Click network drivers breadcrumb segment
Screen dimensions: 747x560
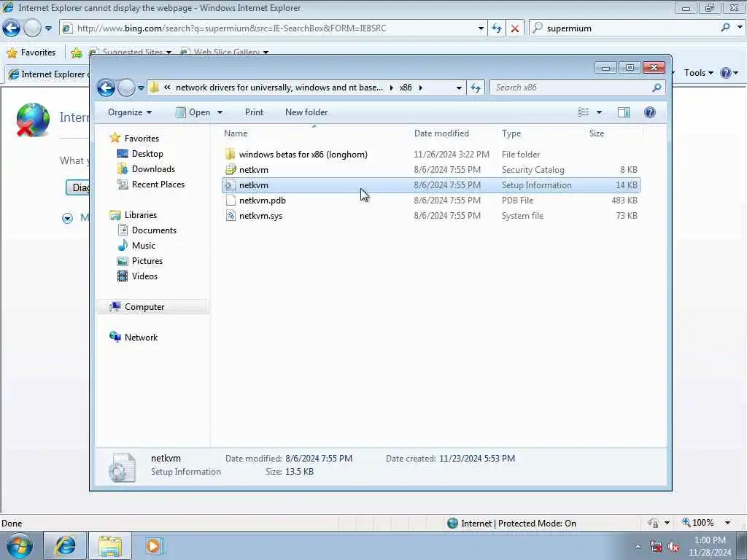279,87
